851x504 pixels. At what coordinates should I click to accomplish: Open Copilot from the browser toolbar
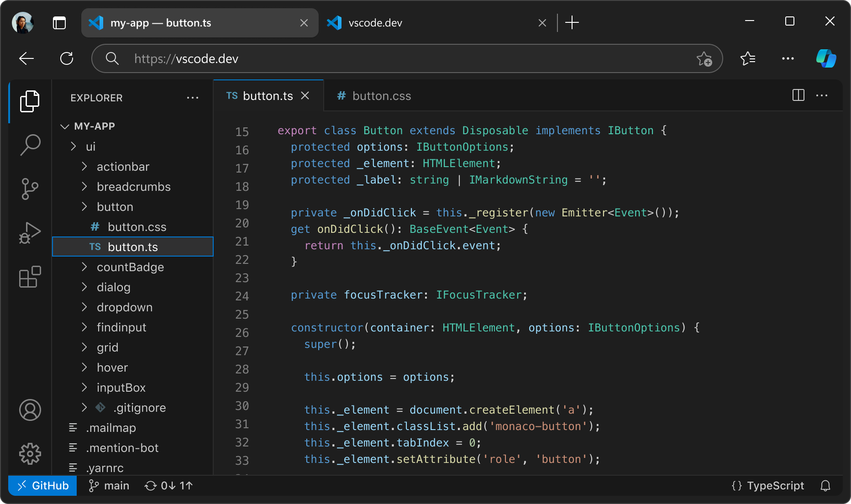click(x=827, y=58)
